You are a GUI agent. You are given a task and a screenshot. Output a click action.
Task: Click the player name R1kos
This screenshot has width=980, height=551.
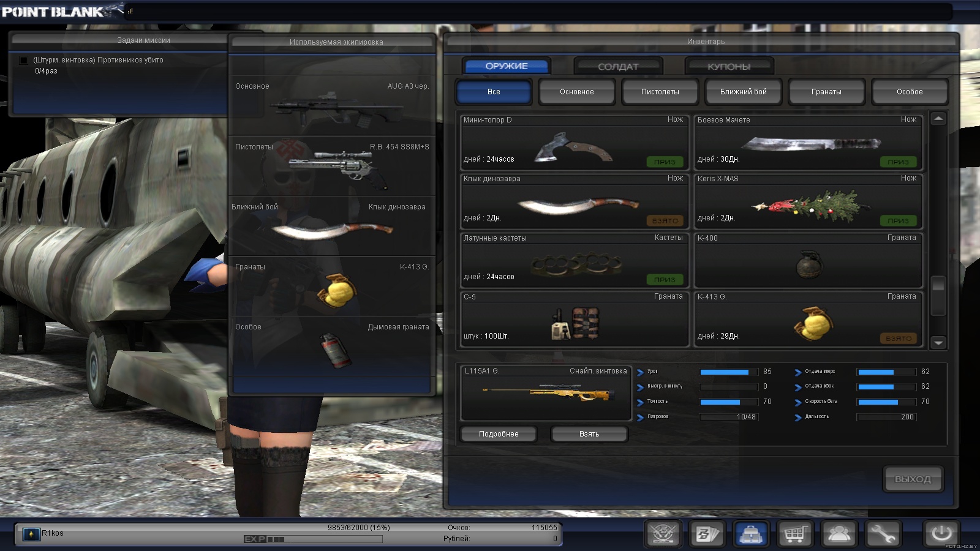click(x=53, y=533)
